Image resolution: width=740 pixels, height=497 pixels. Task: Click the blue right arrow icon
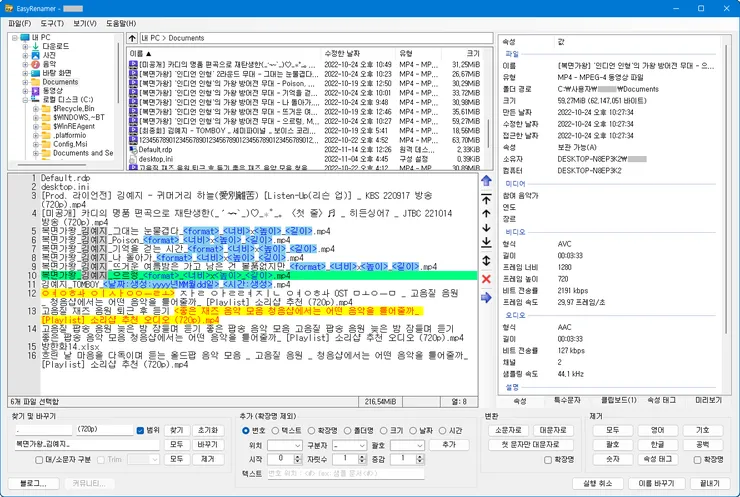pyautogui.click(x=486, y=298)
